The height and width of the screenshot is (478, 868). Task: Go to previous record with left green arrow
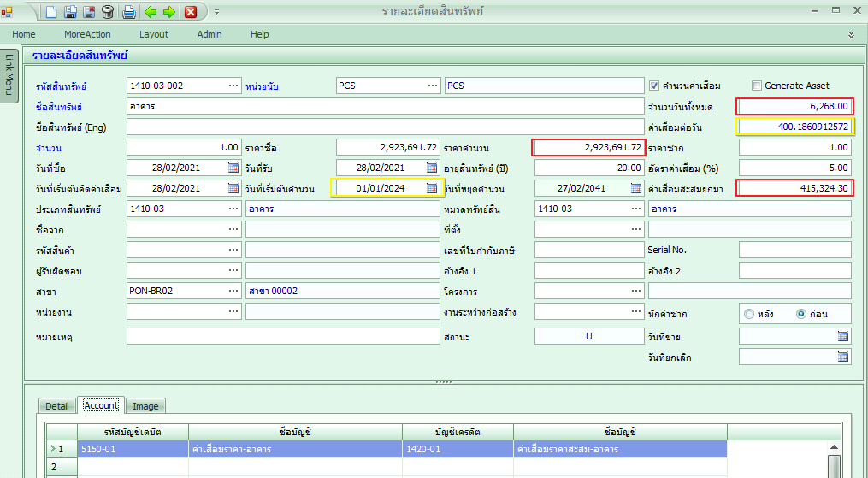tap(151, 12)
